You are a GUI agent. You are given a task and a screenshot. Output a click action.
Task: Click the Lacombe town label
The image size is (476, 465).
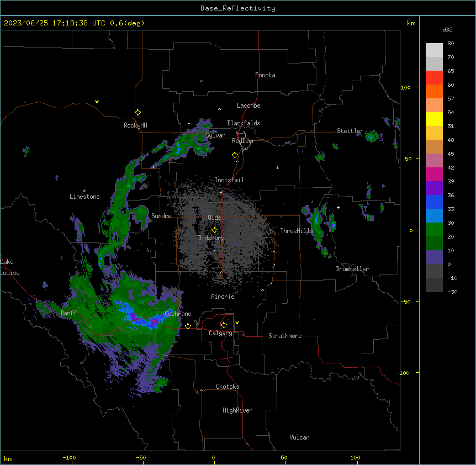(x=248, y=105)
